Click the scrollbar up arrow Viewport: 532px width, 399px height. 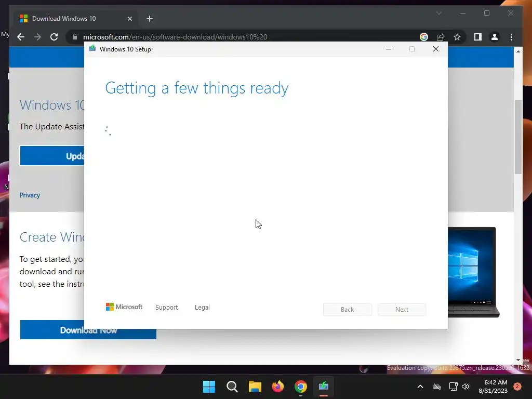(x=518, y=51)
